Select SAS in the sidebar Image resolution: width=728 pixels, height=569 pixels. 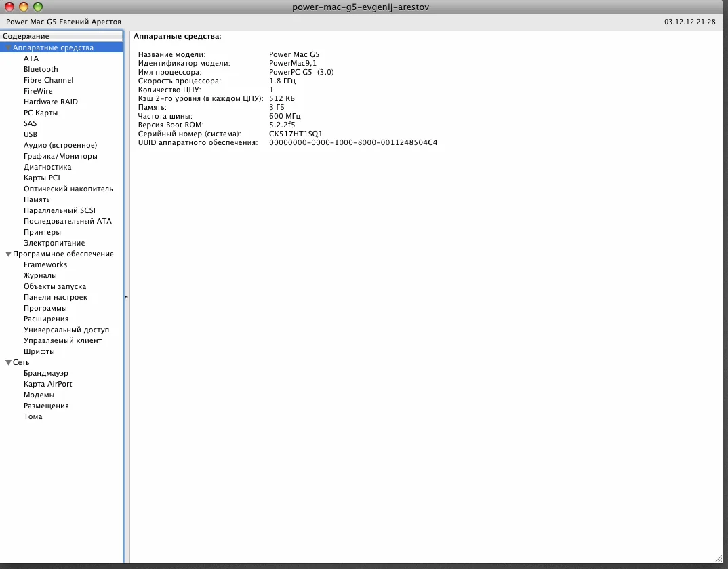[31, 123]
